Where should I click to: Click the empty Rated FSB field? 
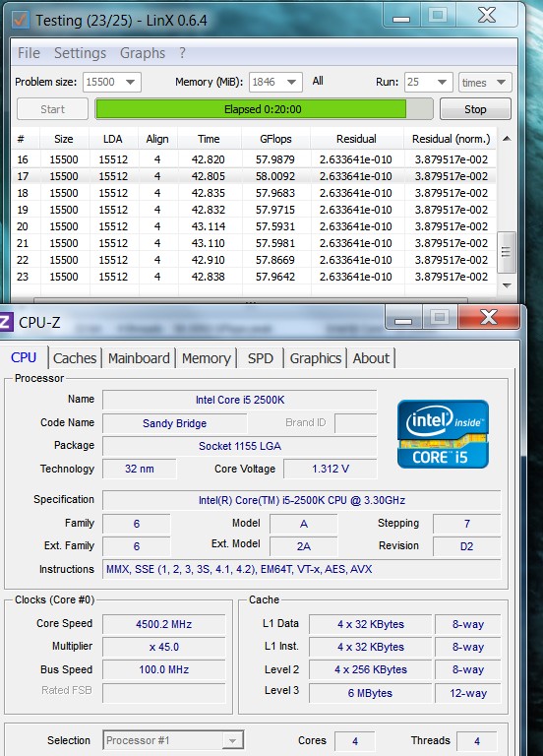click(x=164, y=693)
